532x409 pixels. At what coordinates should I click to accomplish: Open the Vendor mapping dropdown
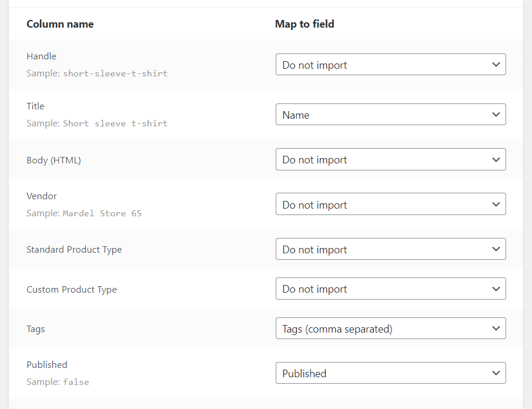[391, 204]
